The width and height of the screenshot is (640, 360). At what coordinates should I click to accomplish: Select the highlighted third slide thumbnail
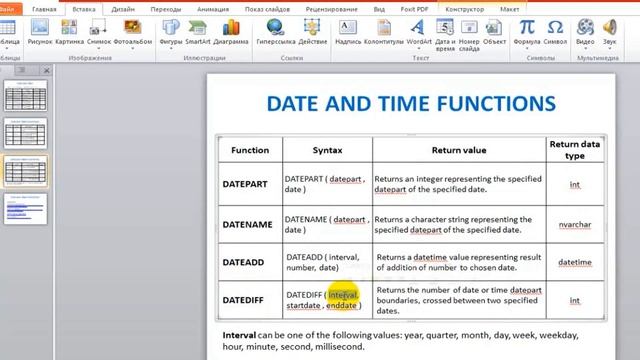(x=25, y=171)
